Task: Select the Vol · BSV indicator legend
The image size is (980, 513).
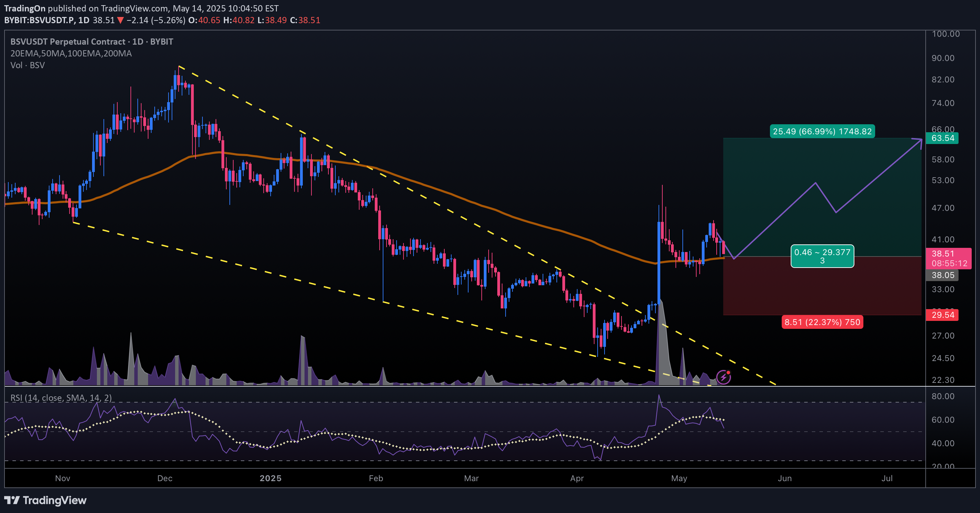Action: tap(27, 65)
